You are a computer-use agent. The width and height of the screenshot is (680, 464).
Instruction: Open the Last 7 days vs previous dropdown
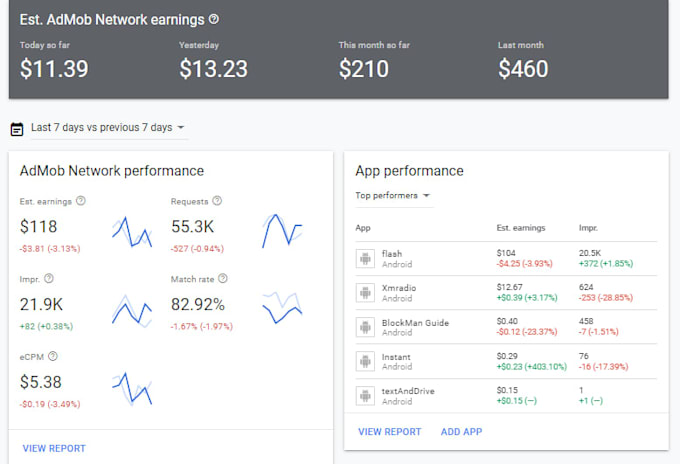tap(108, 127)
